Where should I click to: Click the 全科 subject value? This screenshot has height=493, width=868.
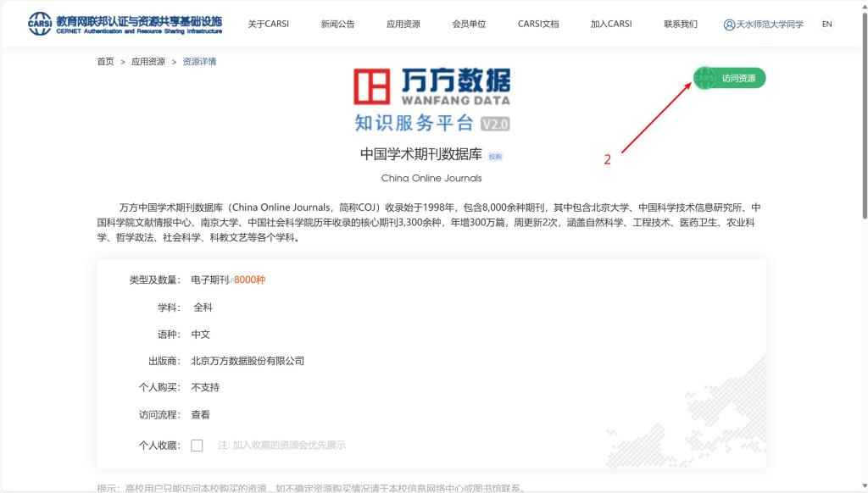tap(203, 307)
